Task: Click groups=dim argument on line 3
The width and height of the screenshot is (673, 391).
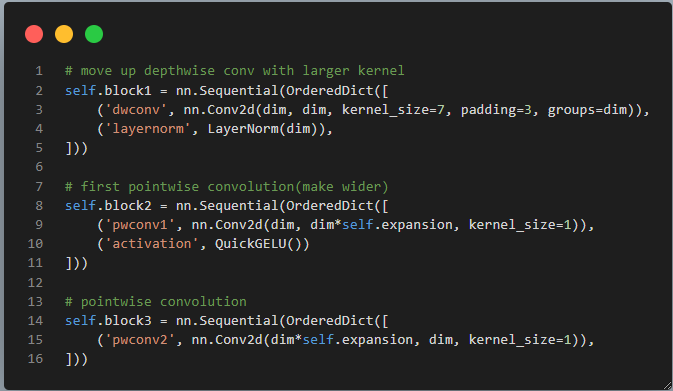Action: tap(587, 110)
